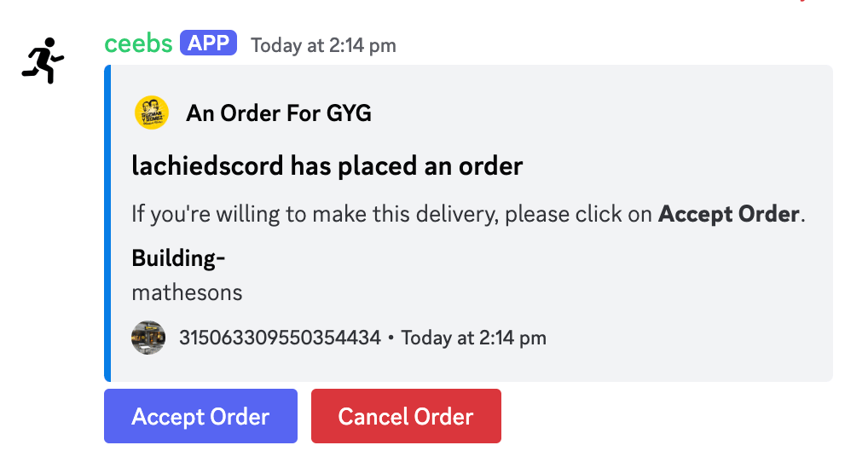Screen dimensions: 868x474
Task: Click the blue accent bar on embed's left edge
Action: (107, 223)
